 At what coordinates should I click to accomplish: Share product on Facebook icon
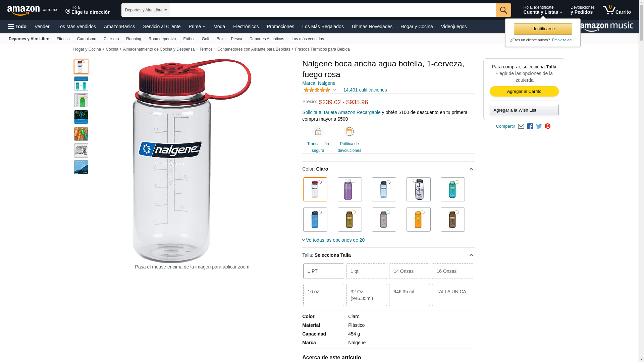coord(530,126)
